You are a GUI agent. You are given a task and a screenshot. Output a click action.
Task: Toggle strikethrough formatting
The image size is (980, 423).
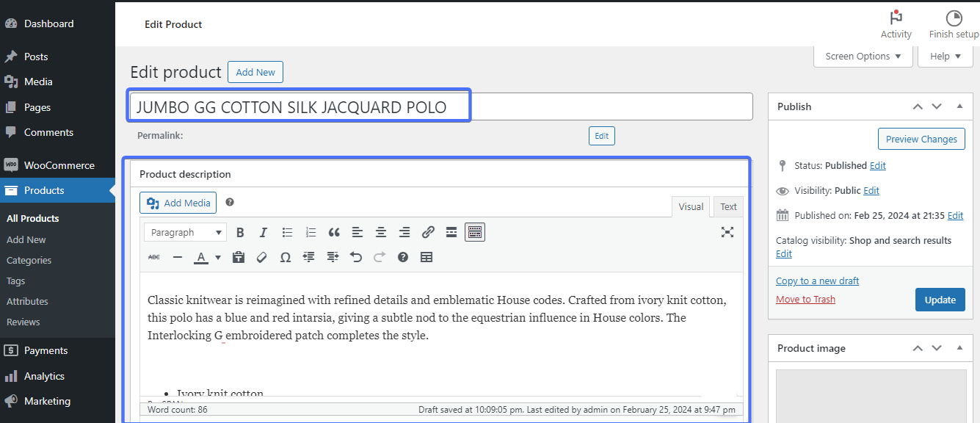coord(154,257)
